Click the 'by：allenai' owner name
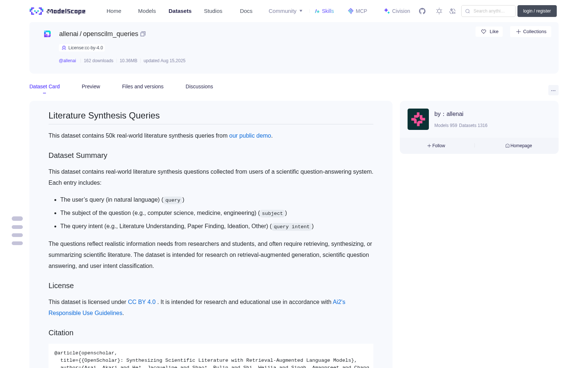Image resolution: width=588 pixels, height=368 pixels. (449, 114)
